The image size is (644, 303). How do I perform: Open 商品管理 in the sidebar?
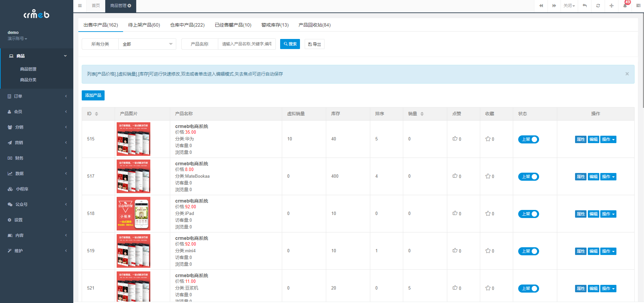(x=28, y=69)
